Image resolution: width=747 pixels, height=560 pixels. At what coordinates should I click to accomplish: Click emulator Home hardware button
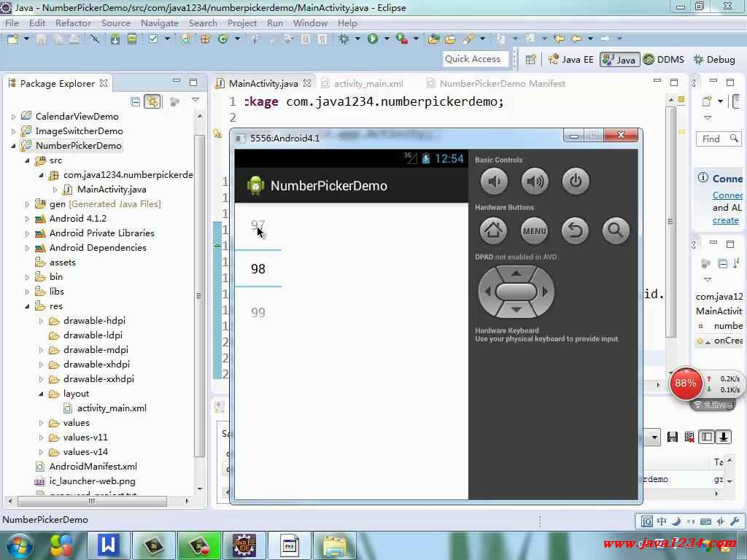[493, 231]
